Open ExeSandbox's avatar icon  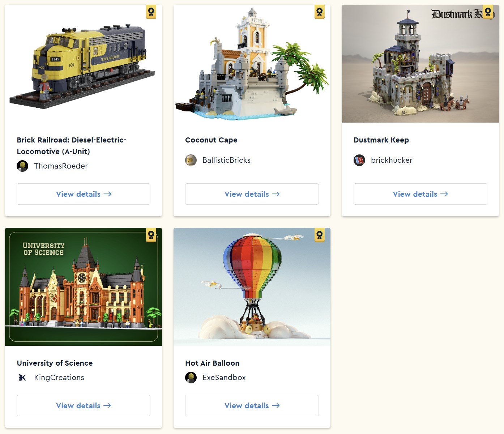(191, 378)
